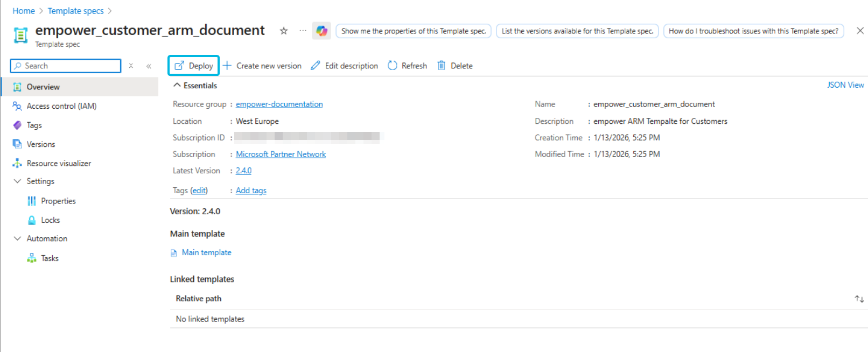Image resolution: width=868 pixels, height=352 pixels.
Task: Click the Properties bars icon
Action: coord(32,201)
